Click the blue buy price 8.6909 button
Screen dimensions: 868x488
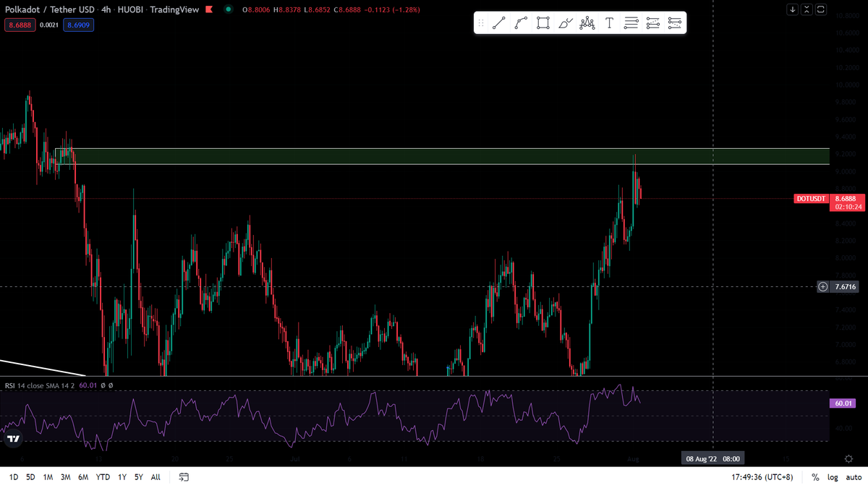click(x=79, y=25)
